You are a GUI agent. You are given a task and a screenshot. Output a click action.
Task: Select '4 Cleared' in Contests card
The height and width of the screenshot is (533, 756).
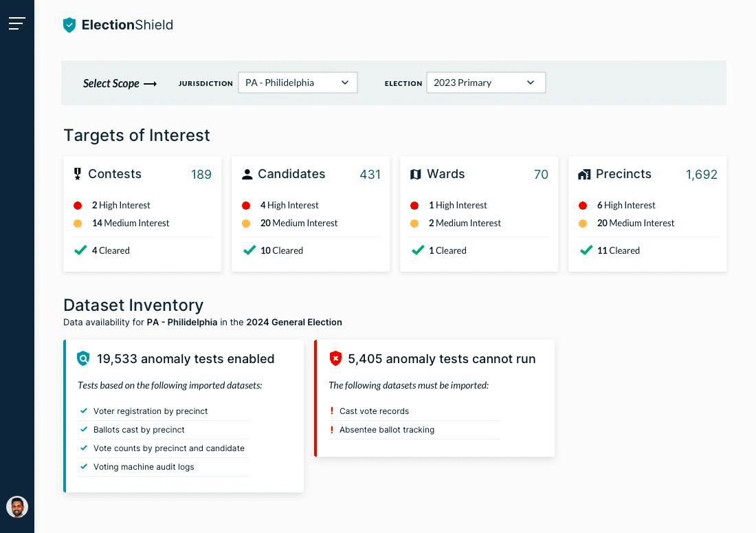pyautogui.click(x=111, y=250)
